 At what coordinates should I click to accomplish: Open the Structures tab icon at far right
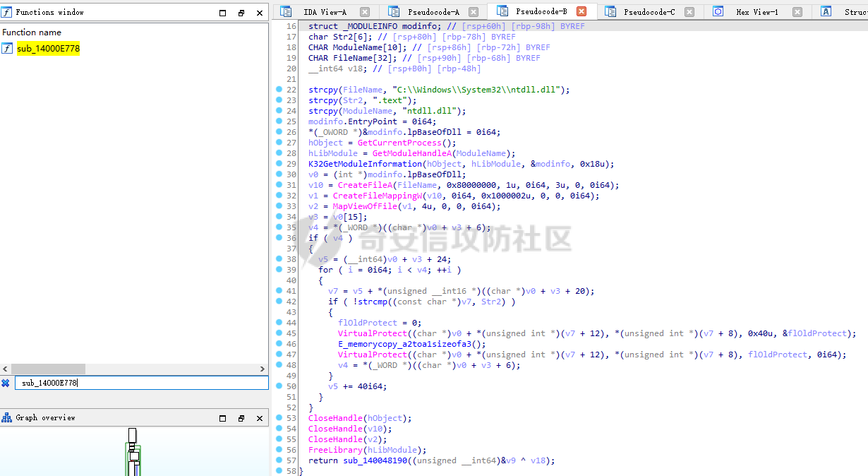[826, 11]
